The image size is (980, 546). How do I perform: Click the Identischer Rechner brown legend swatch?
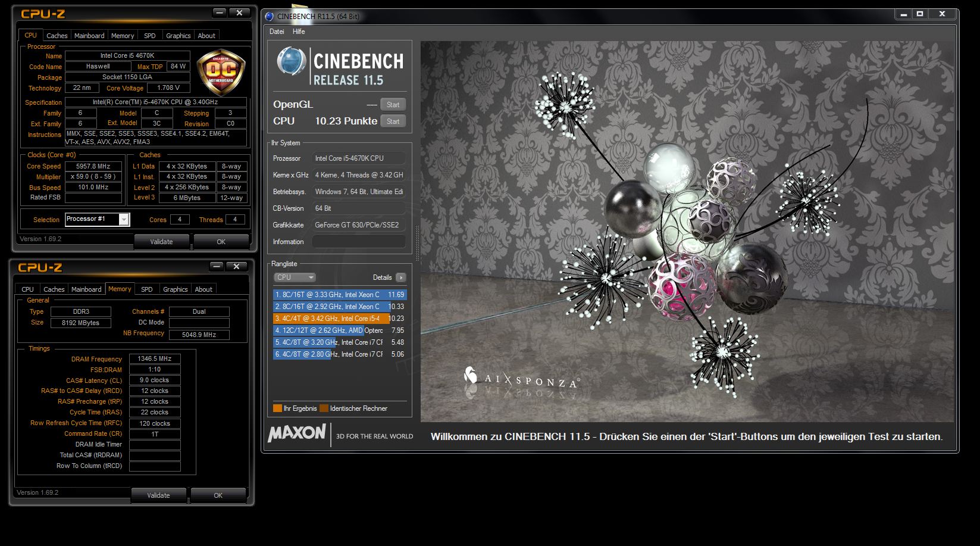[x=324, y=408]
